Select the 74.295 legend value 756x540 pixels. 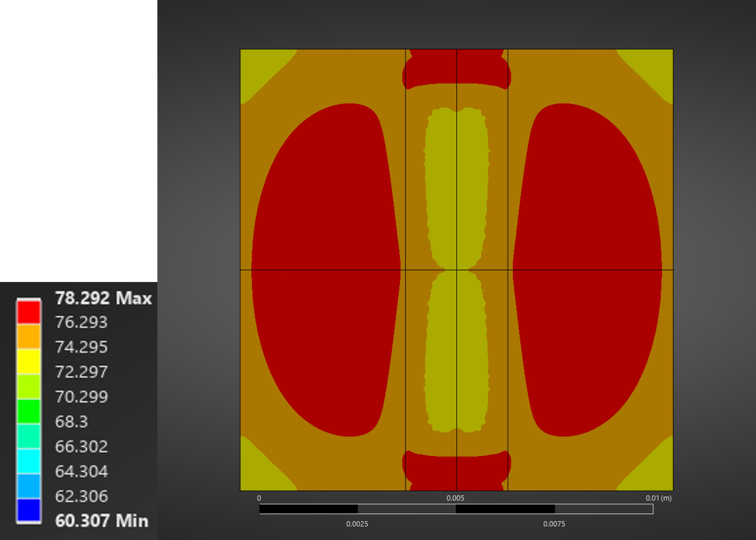click(82, 347)
